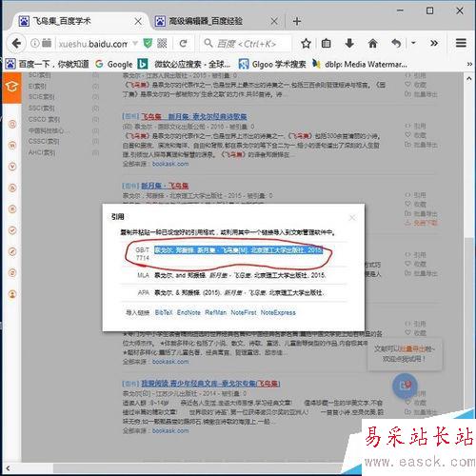Export citation via RefMan link

[x=216, y=312]
